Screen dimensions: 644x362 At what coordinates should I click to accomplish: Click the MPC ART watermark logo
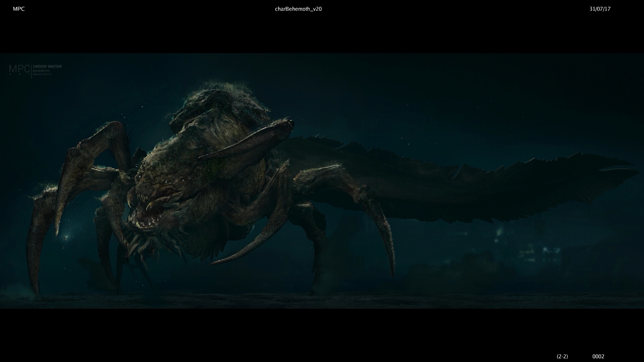click(19, 69)
